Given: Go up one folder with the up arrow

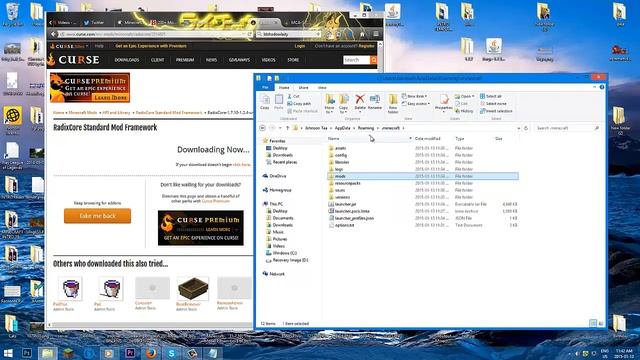Looking at the screenshot, I should 287,128.
